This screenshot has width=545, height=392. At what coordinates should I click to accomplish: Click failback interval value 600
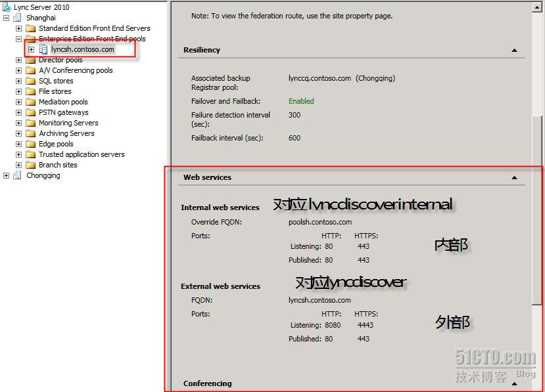295,138
